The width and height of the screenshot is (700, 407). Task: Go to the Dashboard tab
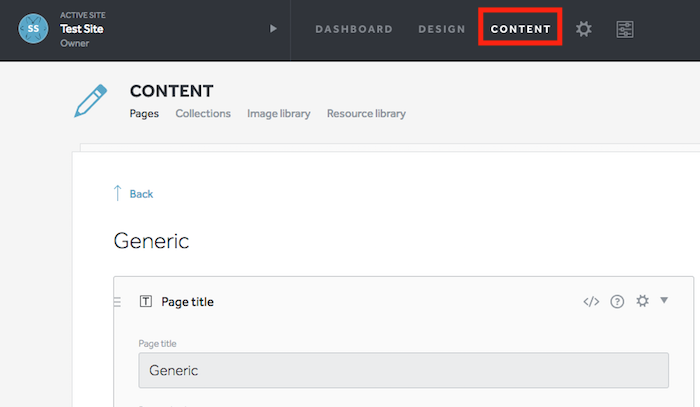[354, 29]
